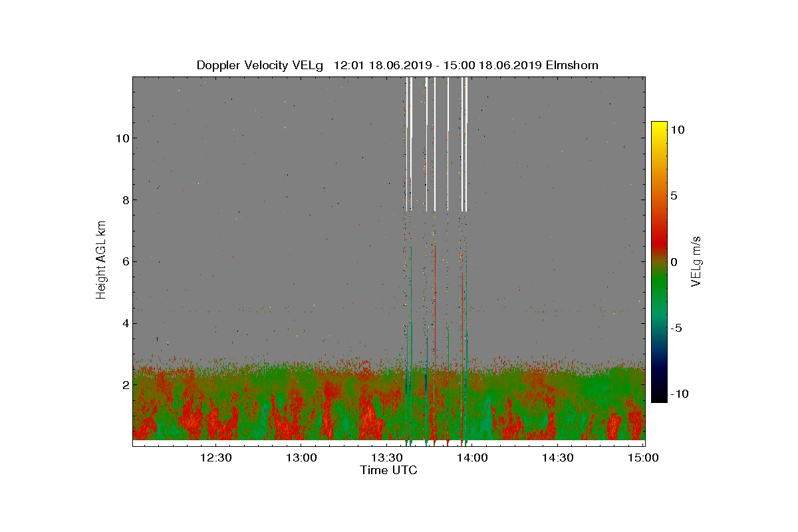The height and width of the screenshot is (532, 798).
Task: Click the height tick label 4
Action: pos(126,323)
